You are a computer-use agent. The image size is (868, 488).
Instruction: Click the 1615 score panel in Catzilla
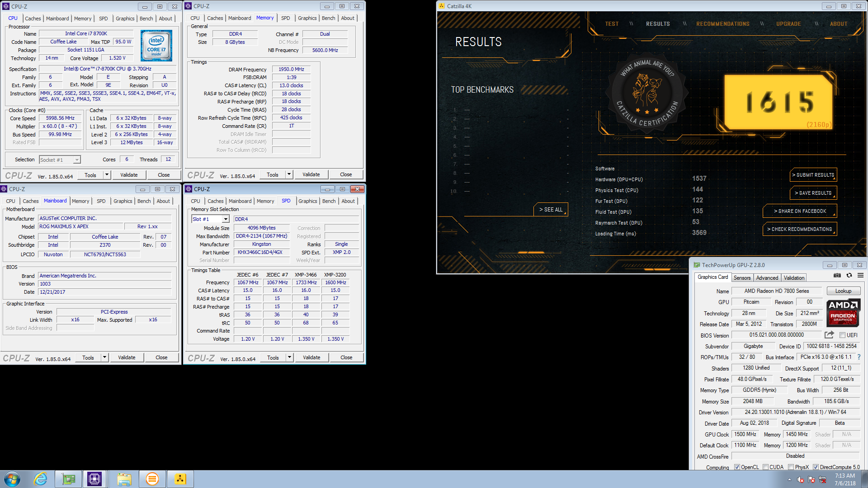click(778, 102)
